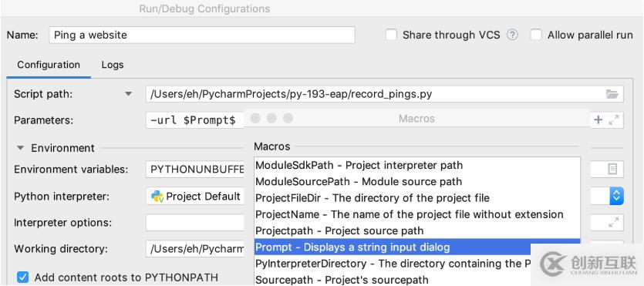Select ModuleSourcePath macro entry
Image resolution: width=644 pixels, height=286 pixels.
[x=417, y=182]
